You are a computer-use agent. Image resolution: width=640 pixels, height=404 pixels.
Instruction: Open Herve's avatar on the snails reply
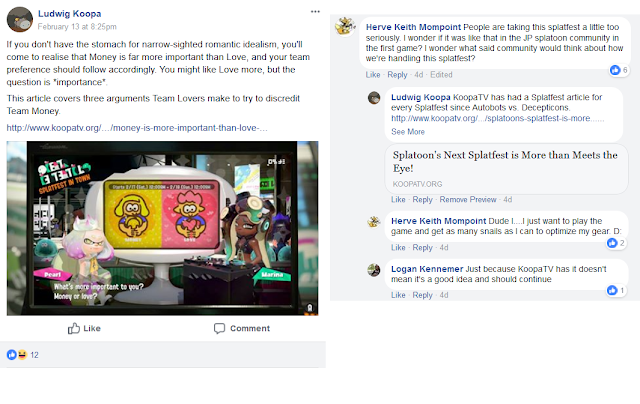point(374,222)
